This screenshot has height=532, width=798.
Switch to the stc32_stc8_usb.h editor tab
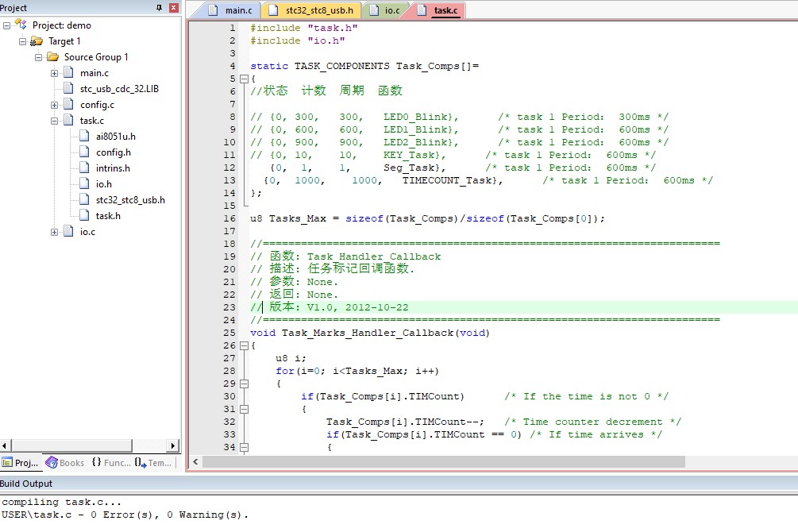[x=313, y=11]
